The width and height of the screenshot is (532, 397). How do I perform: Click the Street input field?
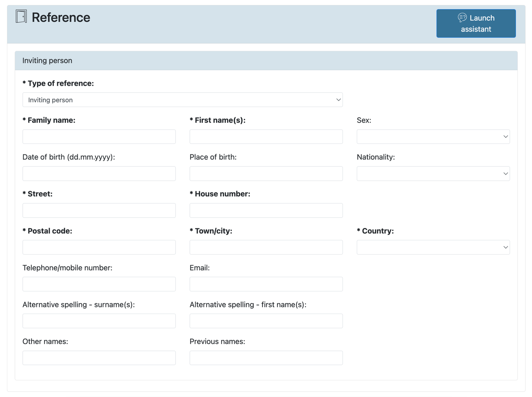coord(99,210)
